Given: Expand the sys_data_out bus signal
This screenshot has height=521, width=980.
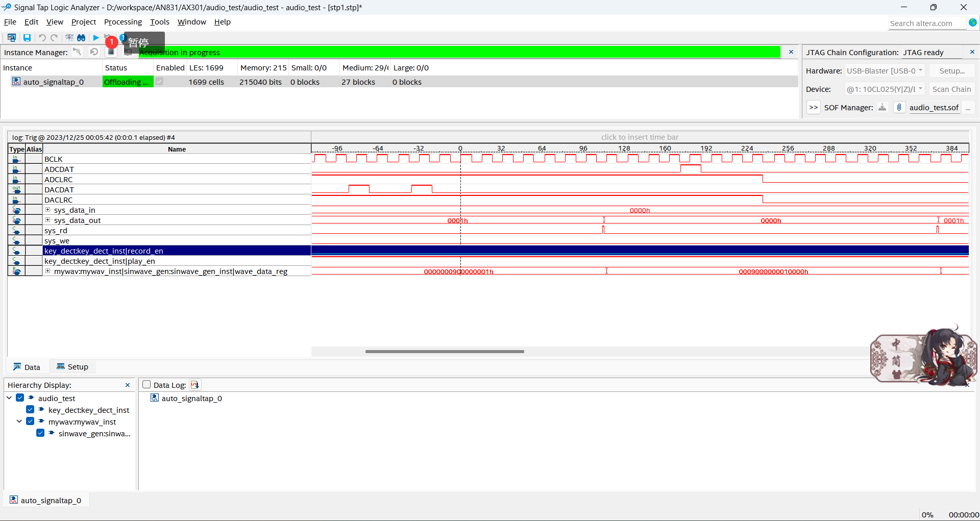Looking at the screenshot, I should [x=48, y=220].
